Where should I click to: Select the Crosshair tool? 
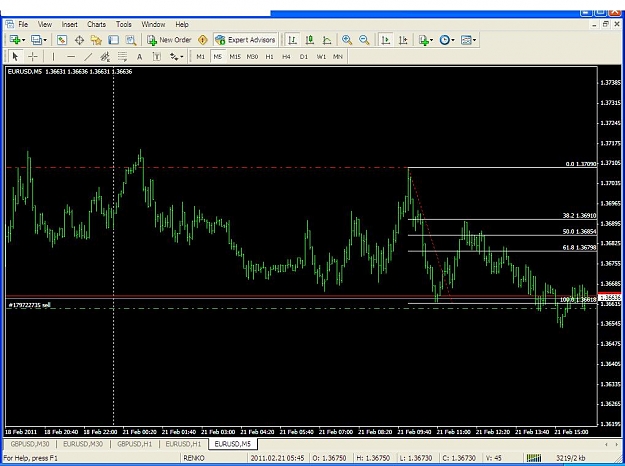[x=33, y=57]
